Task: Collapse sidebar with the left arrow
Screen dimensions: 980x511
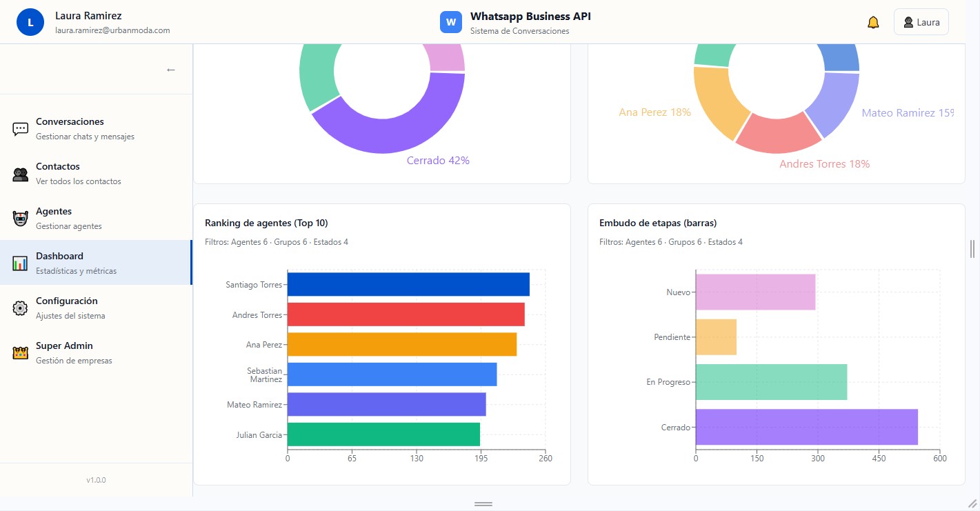Action: [x=171, y=70]
